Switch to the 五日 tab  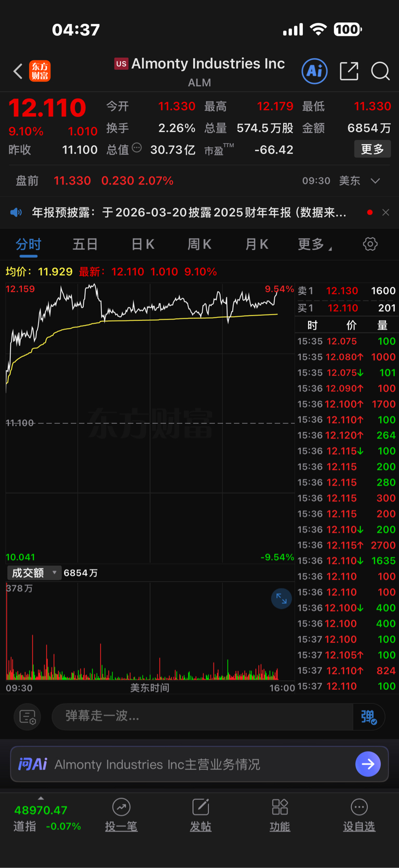click(85, 244)
